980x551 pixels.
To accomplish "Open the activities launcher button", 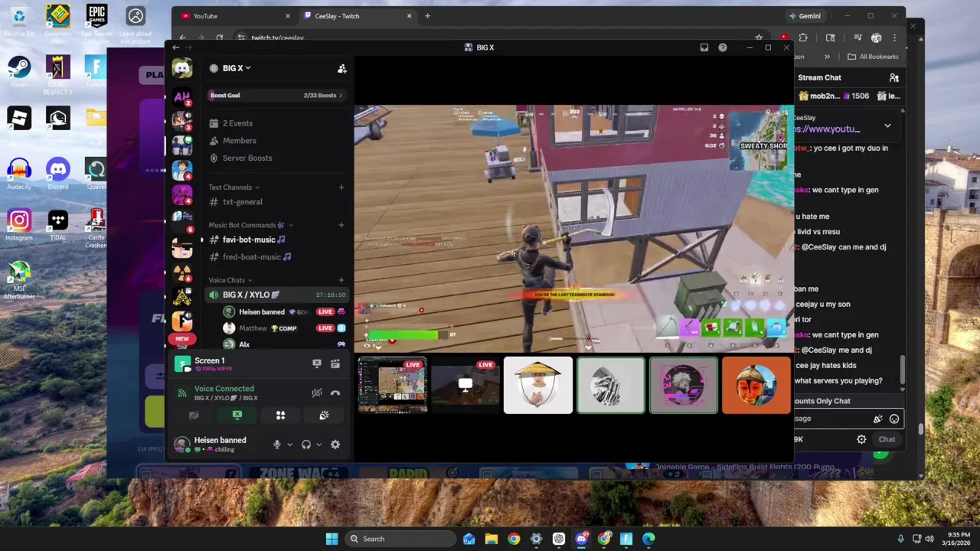I will pyautogui.click(x=280, y=415).
